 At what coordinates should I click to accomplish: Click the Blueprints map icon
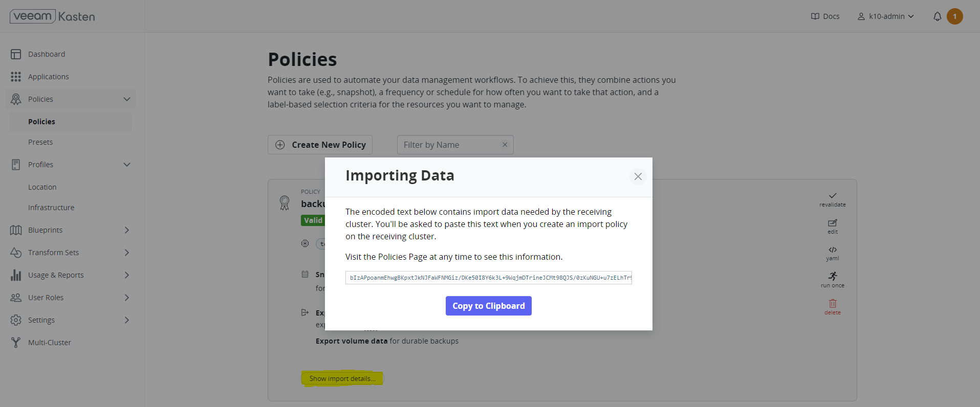click(x=16, y=230)
